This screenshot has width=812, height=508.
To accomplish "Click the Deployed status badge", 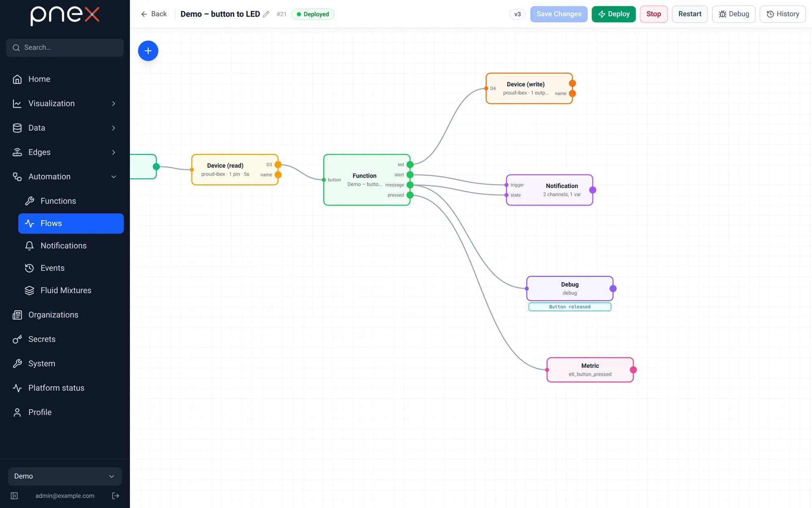I will (x=313, y=14).
